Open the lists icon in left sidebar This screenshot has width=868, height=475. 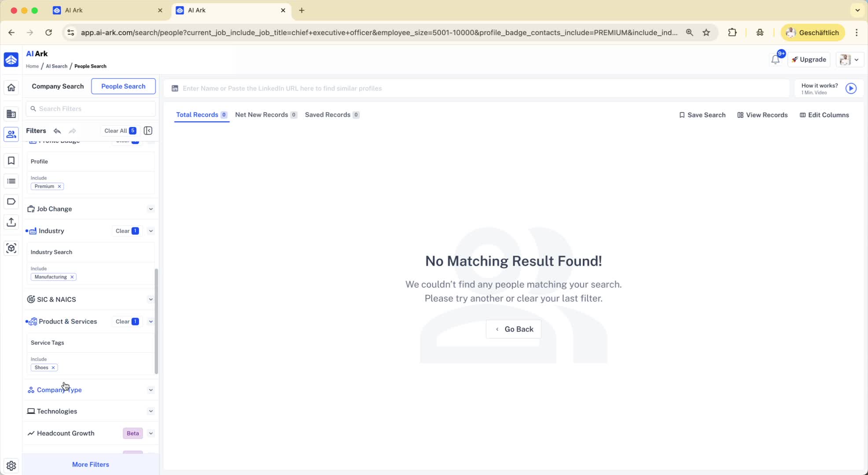11,181
